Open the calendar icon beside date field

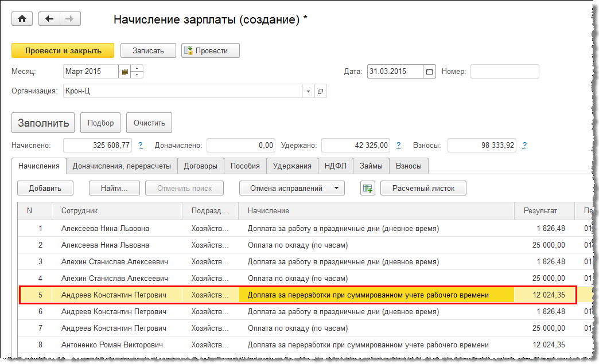(429, 72)
